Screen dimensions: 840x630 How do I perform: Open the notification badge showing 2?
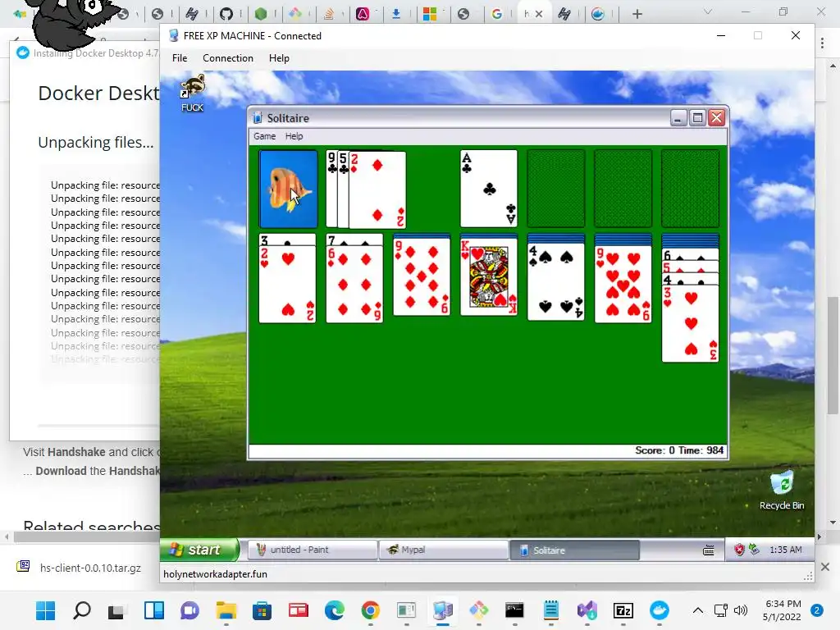pyautogui.click(x=817, y=610)
